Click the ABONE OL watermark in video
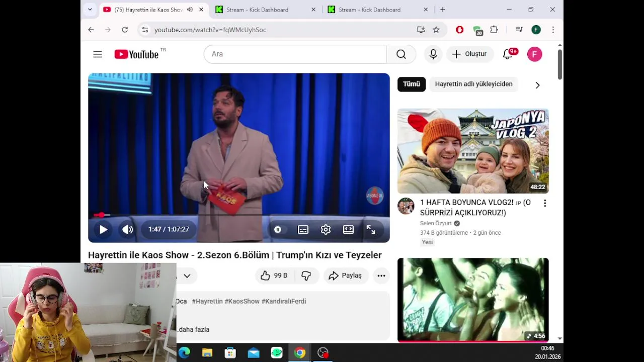Screen dimensions: 644x362 [x=375, y=196]
